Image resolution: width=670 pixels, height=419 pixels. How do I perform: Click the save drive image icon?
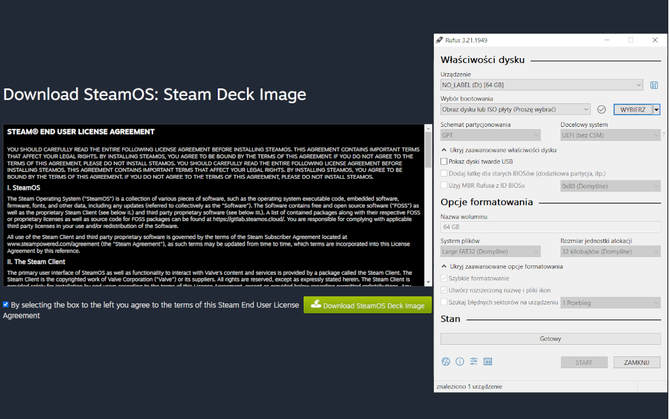654,85
